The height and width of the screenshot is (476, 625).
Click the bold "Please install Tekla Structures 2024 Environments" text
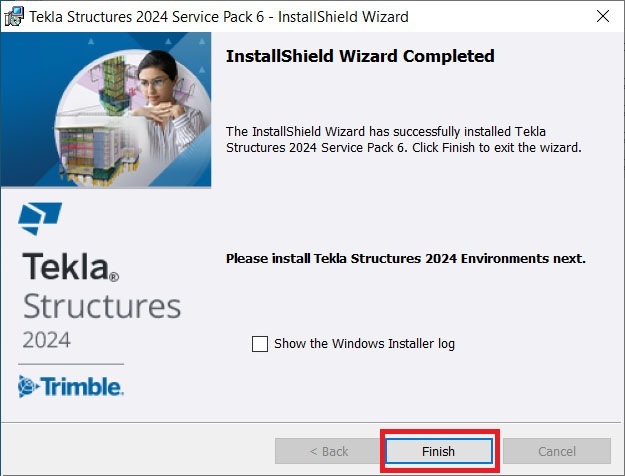pyautogui.click(x=405, y=259)
